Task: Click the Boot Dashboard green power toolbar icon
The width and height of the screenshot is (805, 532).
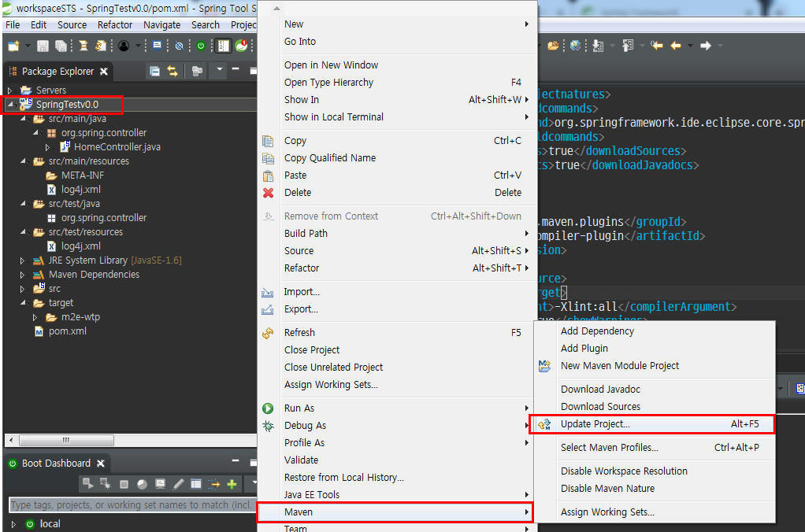Action: 201,46
